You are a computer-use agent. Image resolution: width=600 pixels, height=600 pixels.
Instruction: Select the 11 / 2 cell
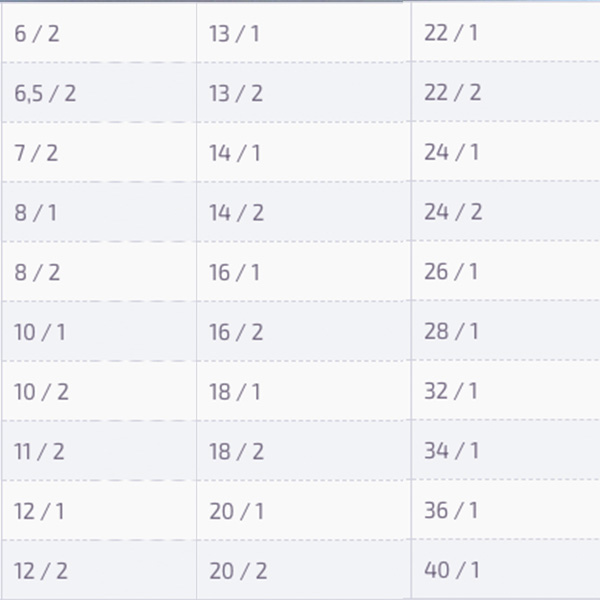(x=39, y=452)
